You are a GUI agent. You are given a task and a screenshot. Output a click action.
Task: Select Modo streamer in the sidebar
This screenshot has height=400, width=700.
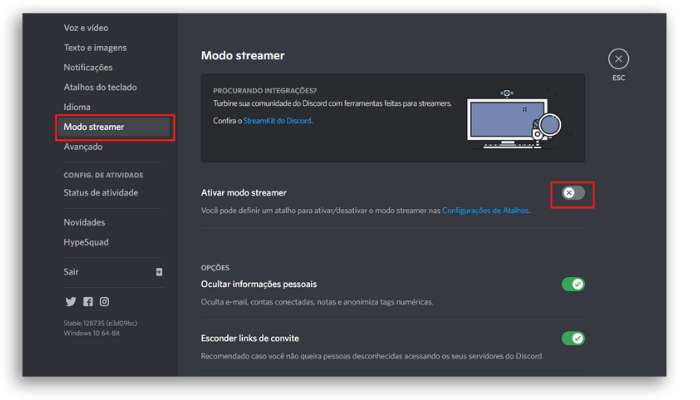(113, 127)
